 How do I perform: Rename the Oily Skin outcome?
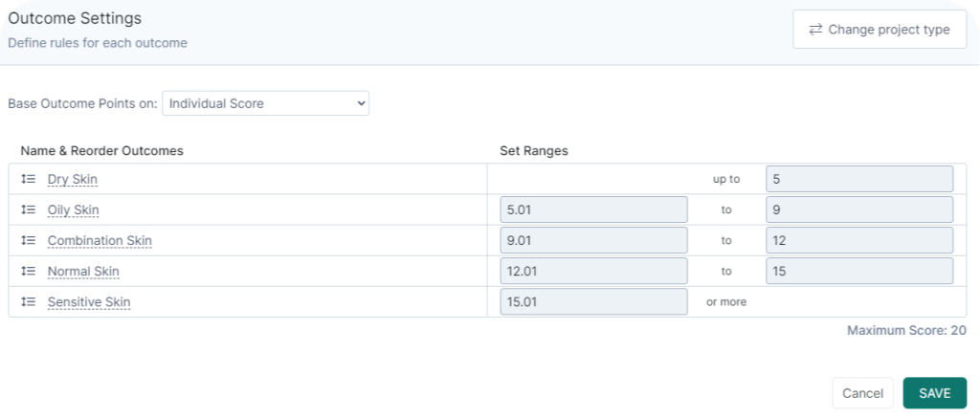(x=73, y=209)
